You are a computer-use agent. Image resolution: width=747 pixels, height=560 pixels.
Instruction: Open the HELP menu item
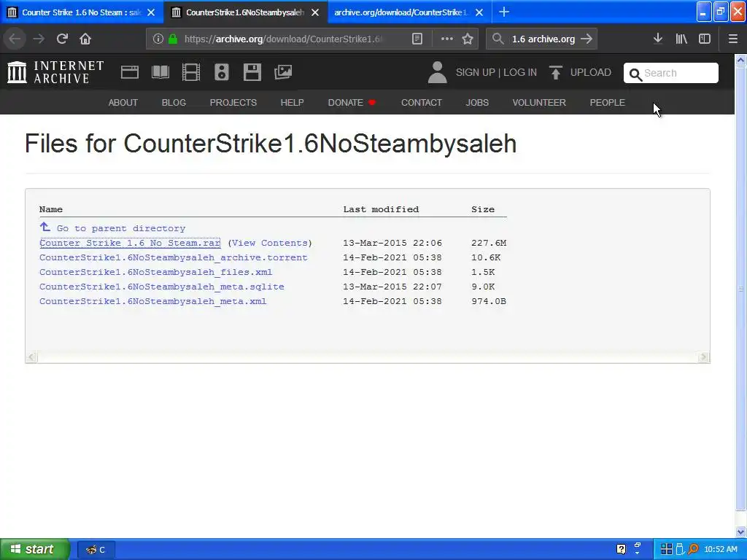(292, 102)
